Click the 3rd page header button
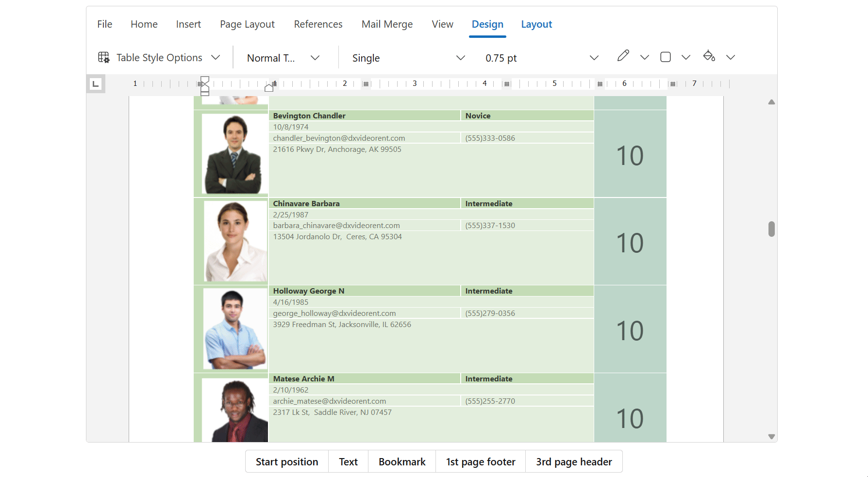The image size is (868, 477). pos(573,461)
